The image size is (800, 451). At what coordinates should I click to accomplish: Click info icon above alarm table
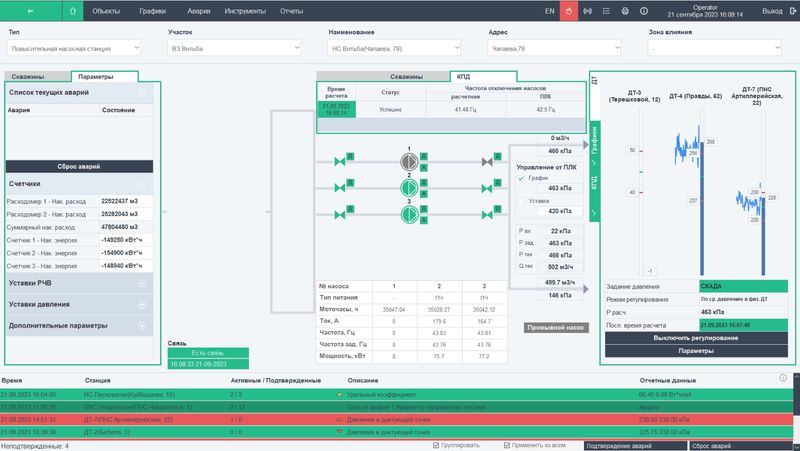(783, 378)
